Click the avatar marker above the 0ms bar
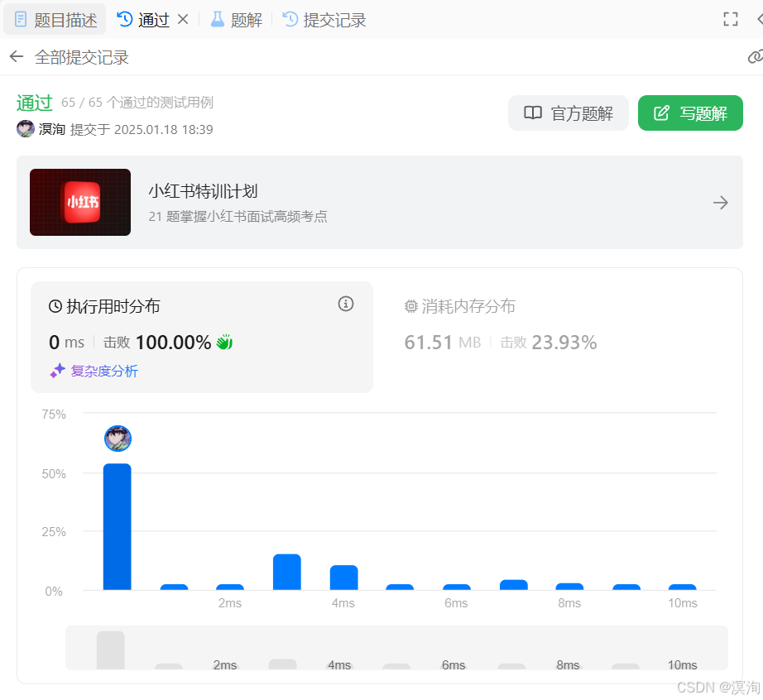This screenshot has height=700, width=763. coord(118,439)
